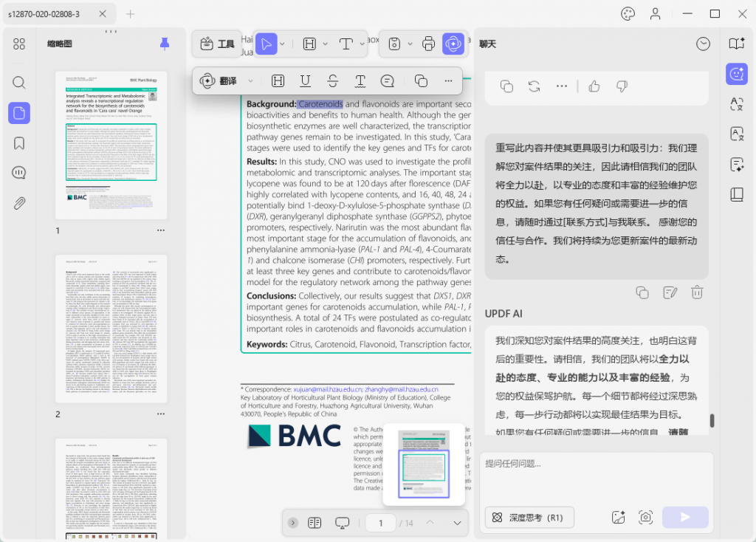The height and width of the screenshot is (542, 756).
Task: Select the AI chat icon in right sidebar
Action: pos(737,74)
